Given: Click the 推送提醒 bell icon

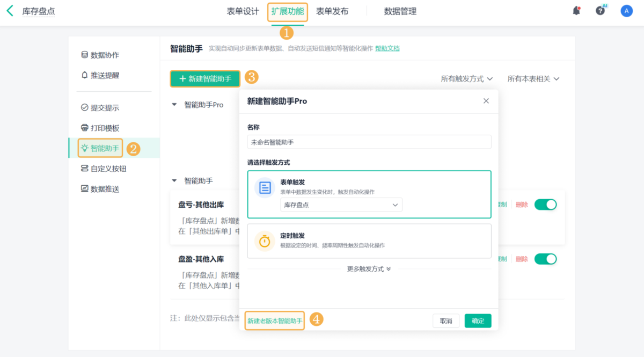Looking at the screenshot, I should (84, 75).
